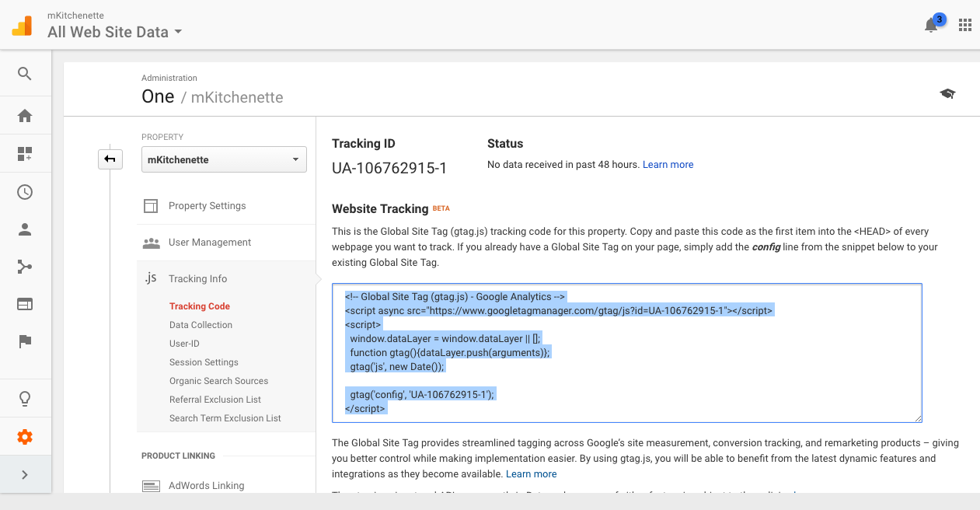Click the Admin gear icon
The width and height of the screenshot is (980, 510).
point(25,437)
